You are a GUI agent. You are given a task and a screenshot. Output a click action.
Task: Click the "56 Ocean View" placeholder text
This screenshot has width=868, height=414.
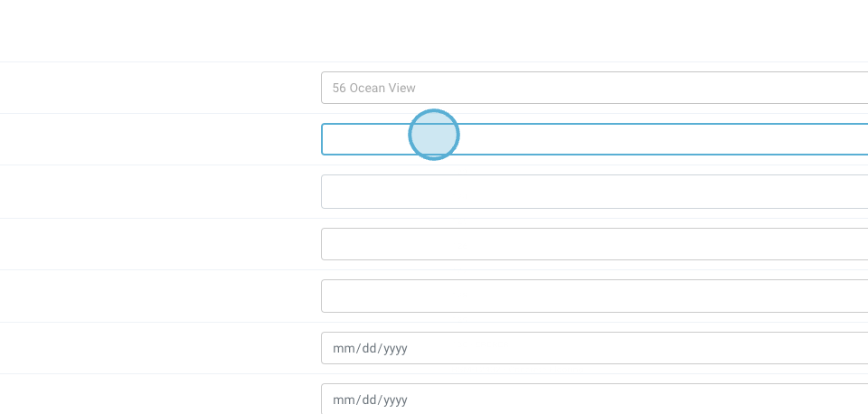coord(374,88)
